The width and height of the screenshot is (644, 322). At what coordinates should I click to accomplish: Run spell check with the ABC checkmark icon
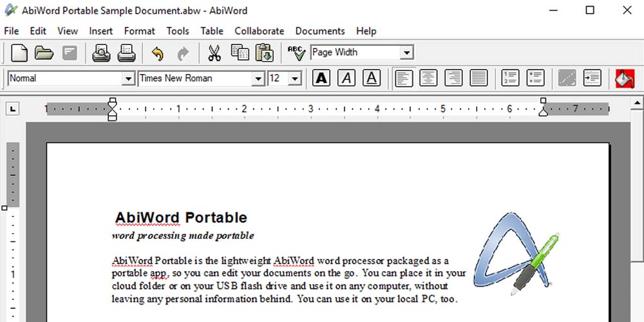(296, 53)
